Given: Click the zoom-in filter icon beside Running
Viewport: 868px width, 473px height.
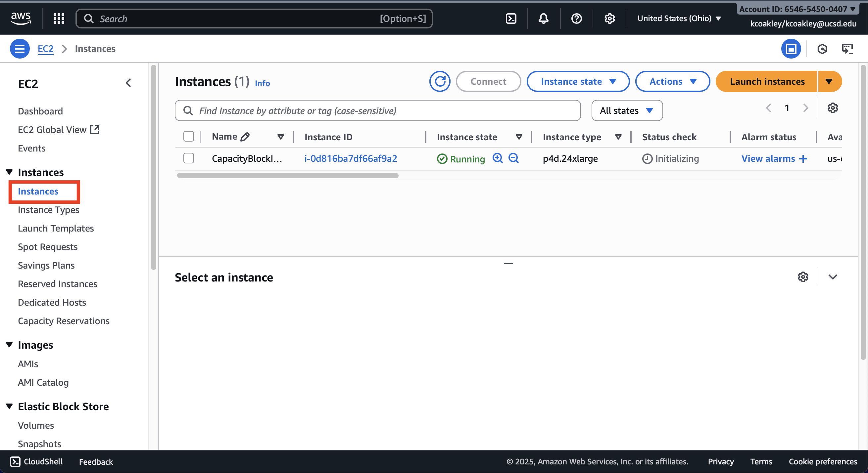Looking at the screenshot, I should click(497, 158).
